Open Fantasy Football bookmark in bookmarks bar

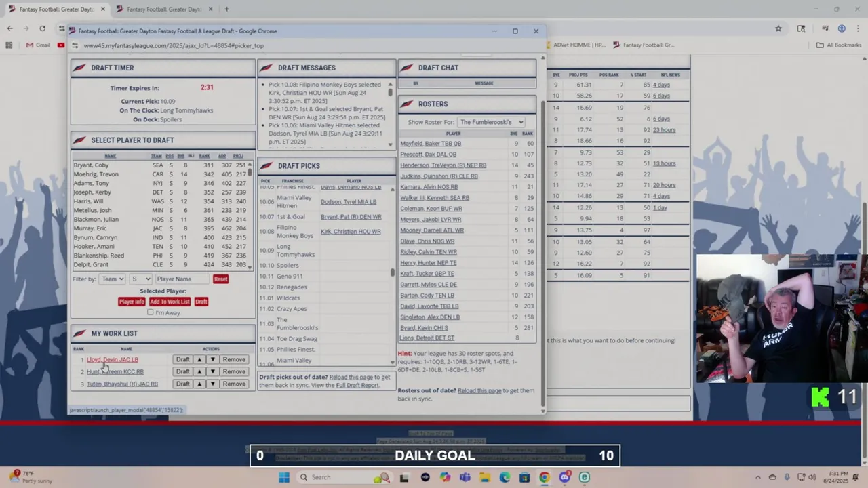(x=644, y=45)
